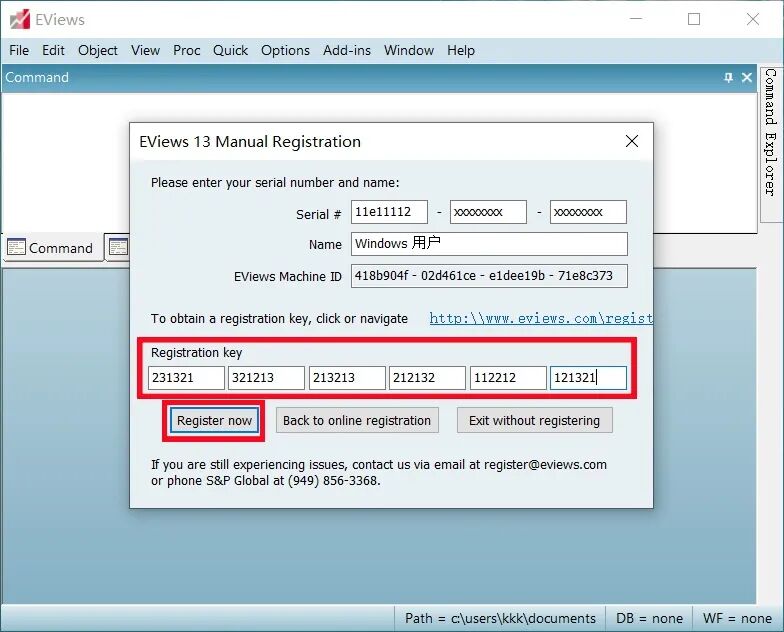The height and width of the screenshot is (632, 784).
Task: Click the DB = none status entry
Action: [x=649, y=618]
